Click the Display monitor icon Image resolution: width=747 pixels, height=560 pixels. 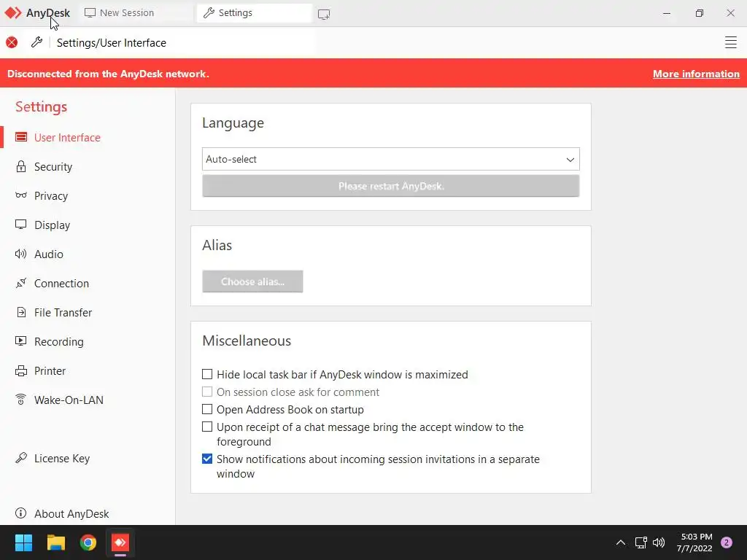(21, 225)
